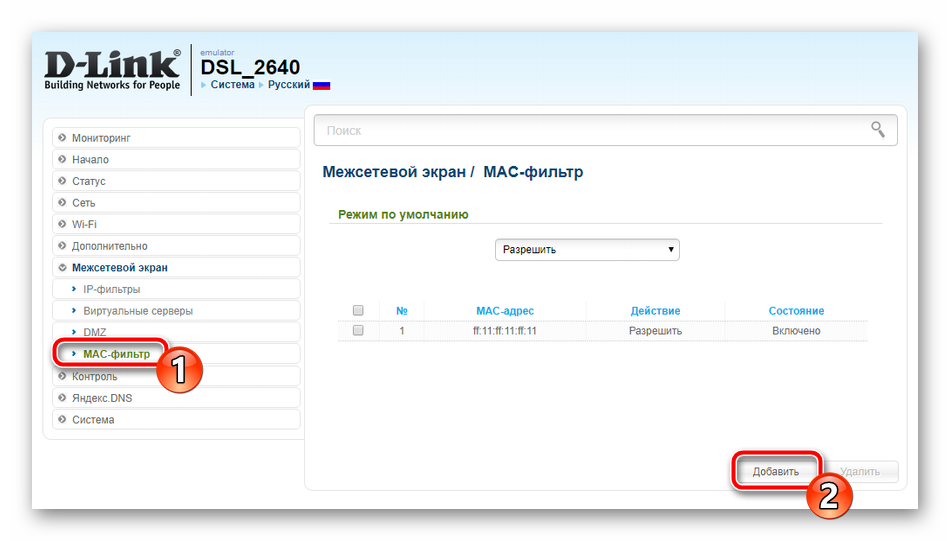
Task: Open Яндекс.DNS menu section
Action: click(x=176, y=397)
